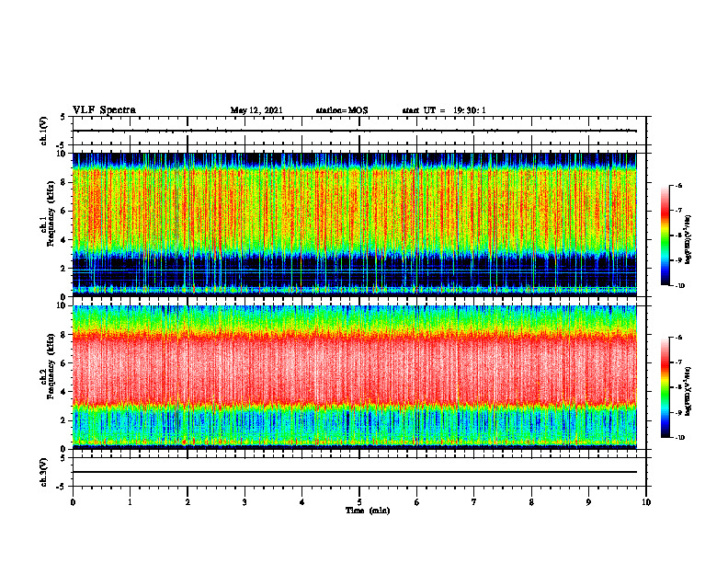The width and height of the screenshot is (728, 563).
Task: Click the "ch.1(V)" waveform axis label
Action: (44, 131)
